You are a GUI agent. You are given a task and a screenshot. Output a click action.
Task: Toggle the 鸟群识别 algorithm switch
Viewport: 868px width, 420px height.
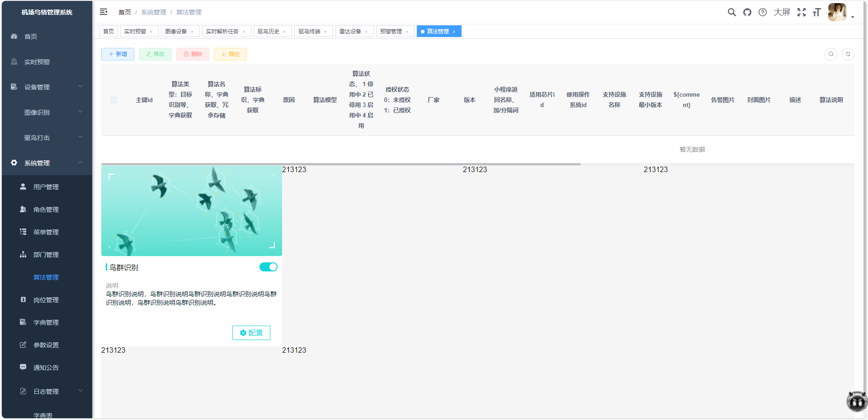269,267
